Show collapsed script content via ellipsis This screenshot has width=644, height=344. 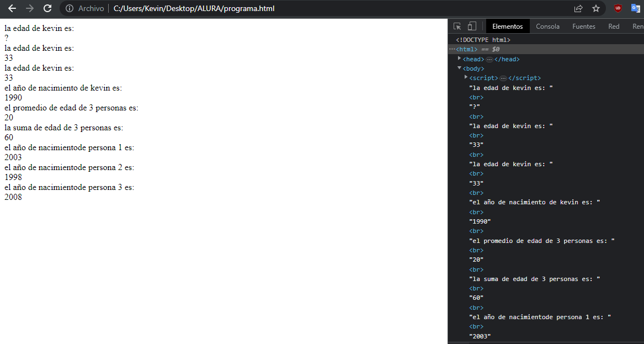pyautogui.click(x=503, y=78)
